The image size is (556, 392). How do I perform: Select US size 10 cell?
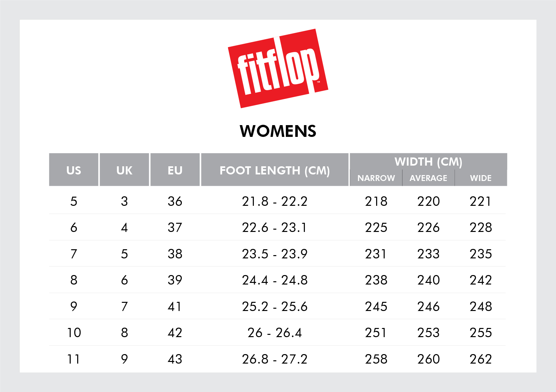tap(74, 333)
